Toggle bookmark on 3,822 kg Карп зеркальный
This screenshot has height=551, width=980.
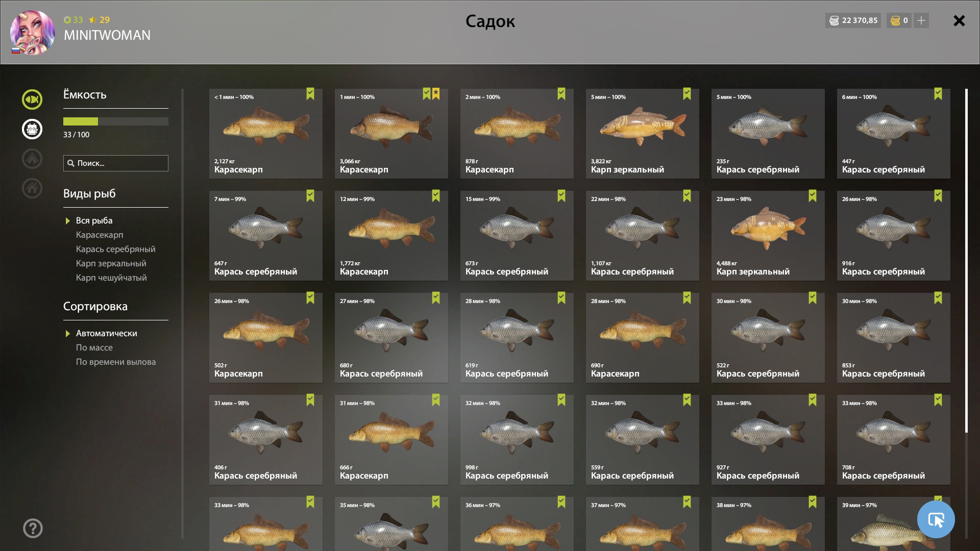click(x=687, y=94)
